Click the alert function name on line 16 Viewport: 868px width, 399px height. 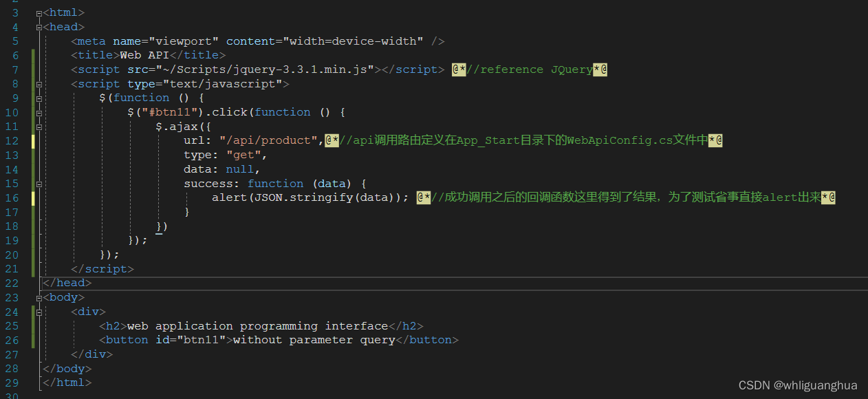pyautogui.click(x=229, y=197)
